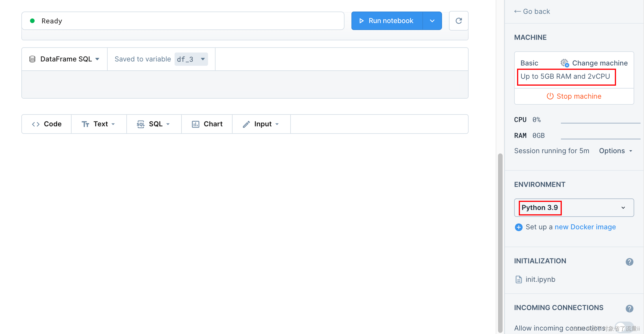Click the Change machine icon
The height and width of the screenshot is (334, 644).
[x=564, y=63]
